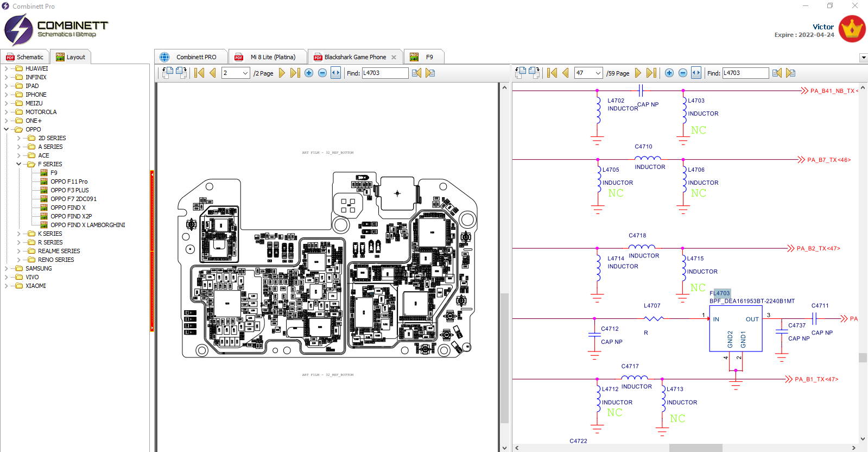Image resolution: width=868 pixels, height=452 pixels.
Task: Expand the REALME SERIES folder
Action: point(18,251)
